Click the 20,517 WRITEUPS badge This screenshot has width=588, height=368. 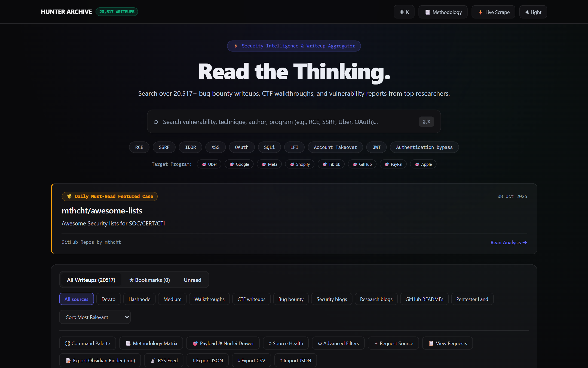tap(117, 12)
